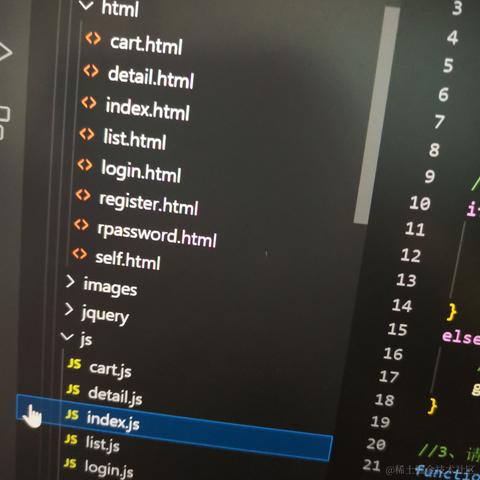
Task: Select the highlighted index.js file
Action: coord(174,428)
